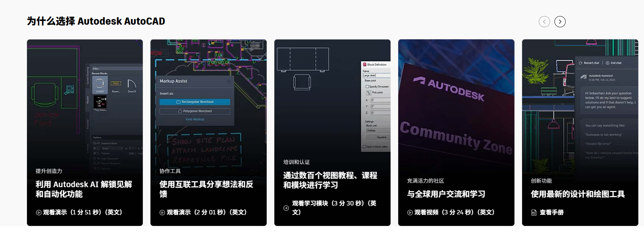The image size is (644, 232).
Task: Select the 与全球用户交流和学习 card heading
Action: [446, 194]
